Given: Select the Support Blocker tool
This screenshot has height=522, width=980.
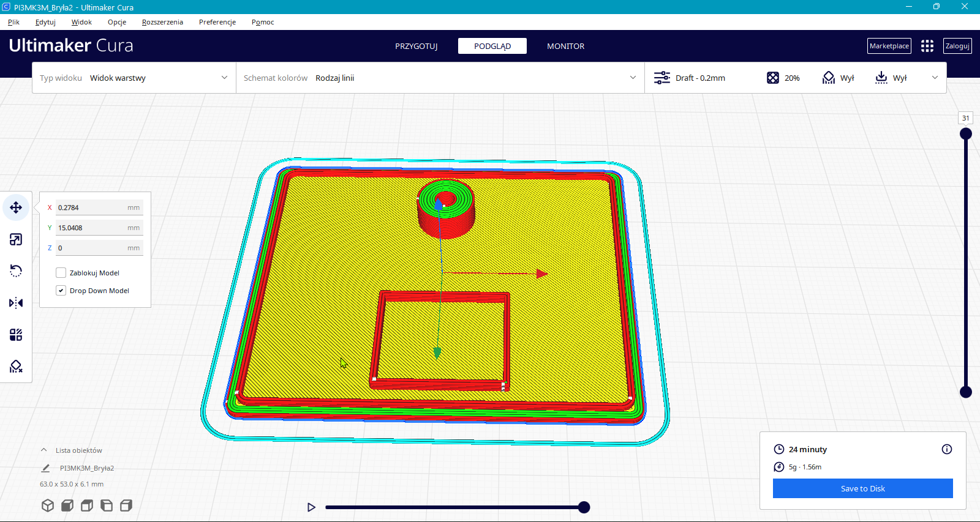Looking at the screenshot, I should point(16,367).
